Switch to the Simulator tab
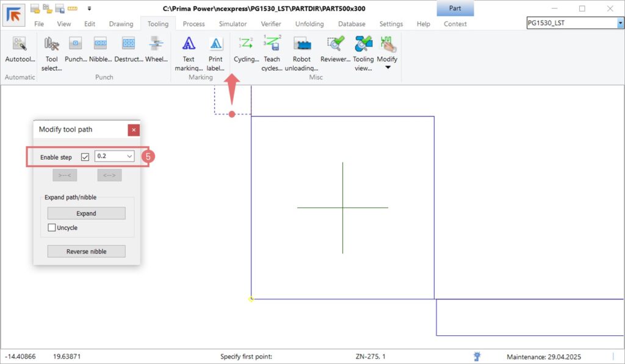 233,24
